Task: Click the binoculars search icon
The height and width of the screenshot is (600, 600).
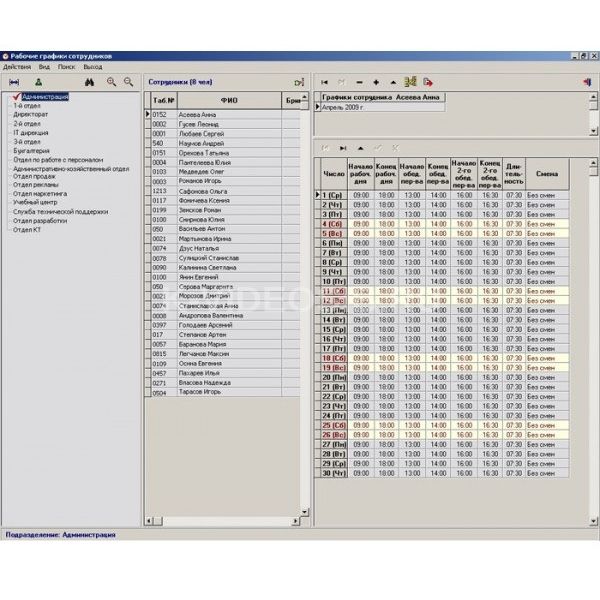Action: click(88, 81)
